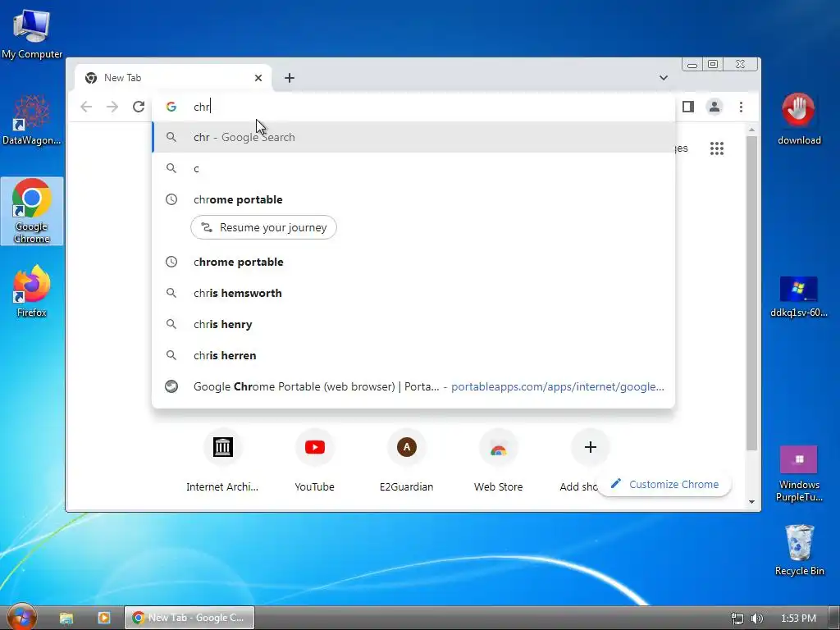This screenshot has width=840, height=630.
Task: Select the 'chris hemsworth' suggestion
Action: 413,293
